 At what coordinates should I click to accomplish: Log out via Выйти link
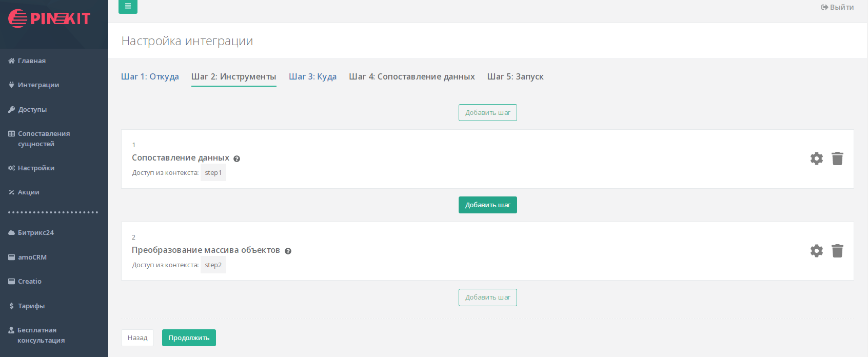coord(837,7)
